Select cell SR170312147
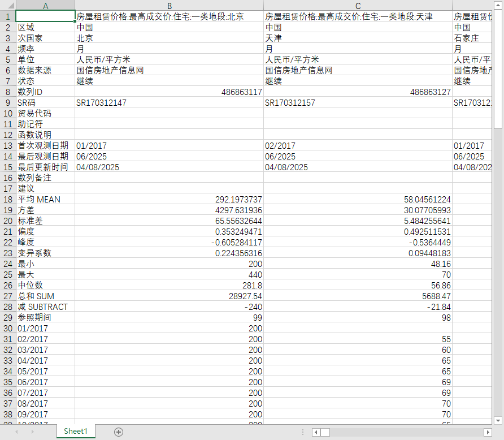 click(170, 102)
